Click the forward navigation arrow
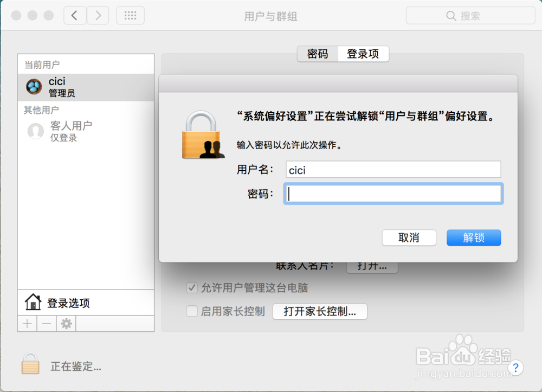 [x=98, y=16]
